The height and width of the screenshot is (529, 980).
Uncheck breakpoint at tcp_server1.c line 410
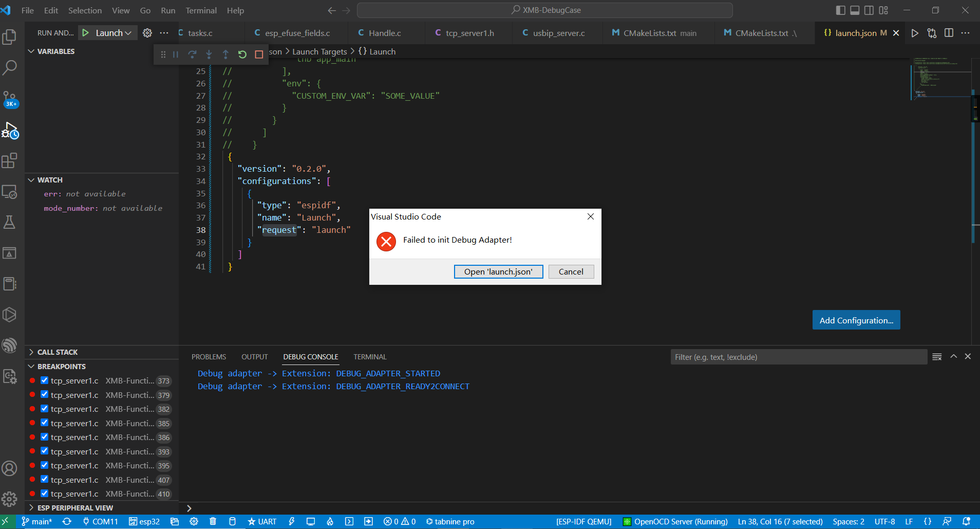44,494
